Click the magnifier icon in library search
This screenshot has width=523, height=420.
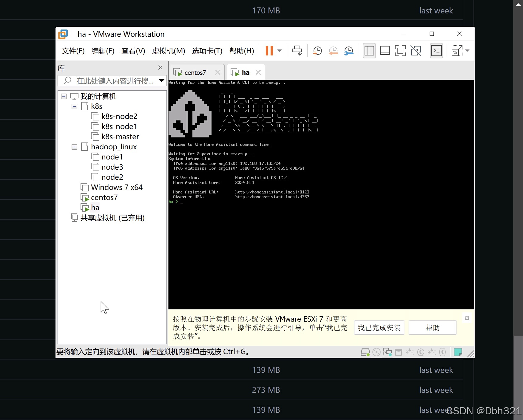[x=68, y=80]
